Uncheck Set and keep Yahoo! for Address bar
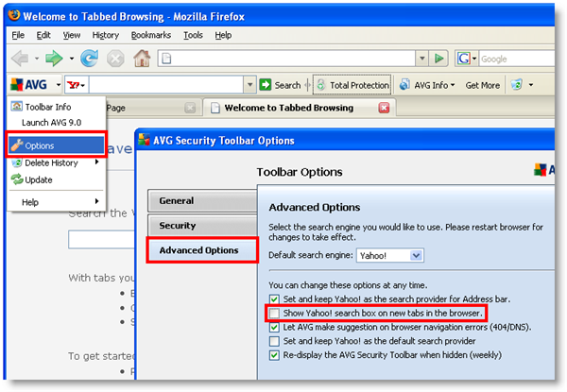Viewport: 567px width, 392px height. [275, 298]
